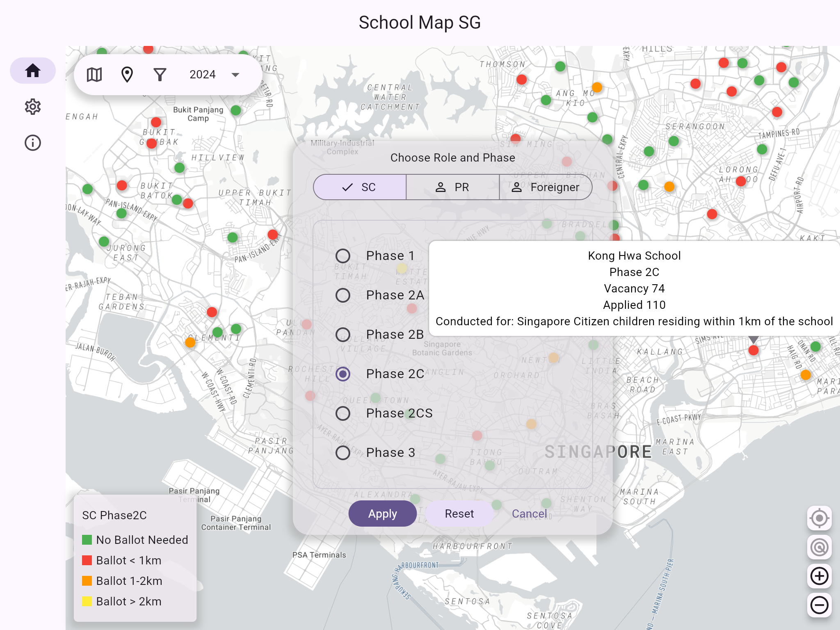840x630 pixels.
Task: Click the Reset button
Action: [x=459, y=514]
